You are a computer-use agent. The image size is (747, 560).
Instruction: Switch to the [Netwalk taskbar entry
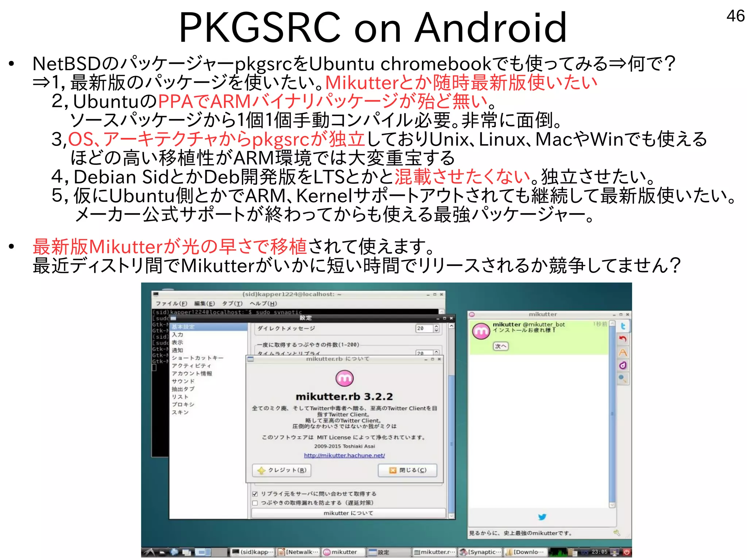pyautogui.click(x=298, y=552)
